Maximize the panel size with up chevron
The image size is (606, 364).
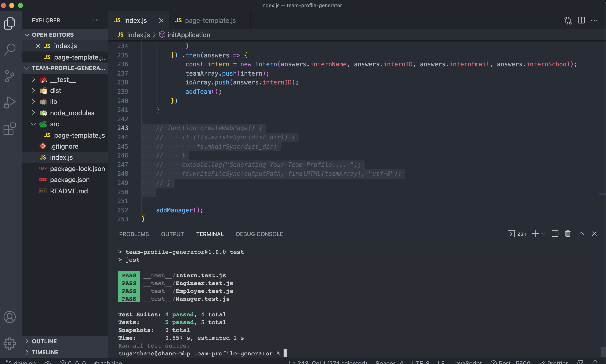coord(581,234)
